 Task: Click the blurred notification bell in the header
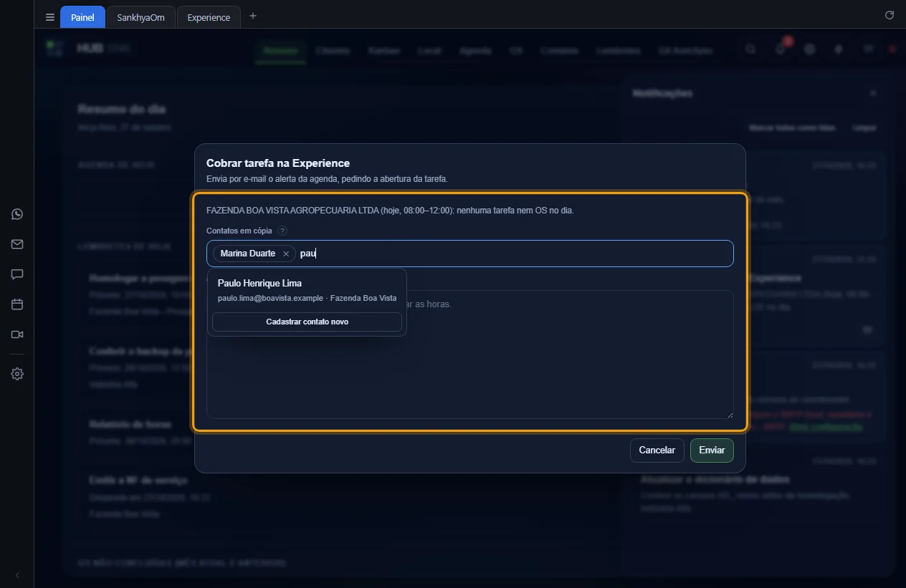pos(781,49)
